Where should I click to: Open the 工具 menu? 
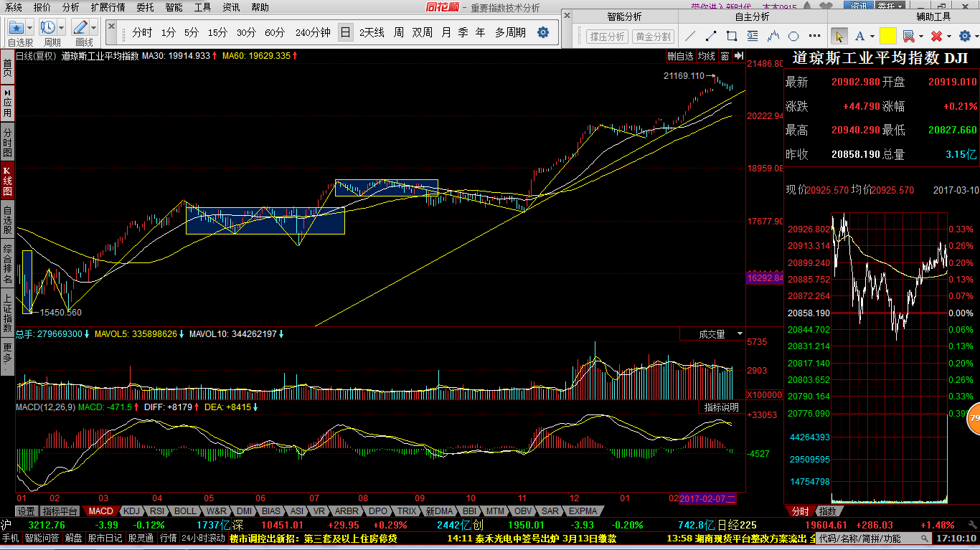(203, 7)
